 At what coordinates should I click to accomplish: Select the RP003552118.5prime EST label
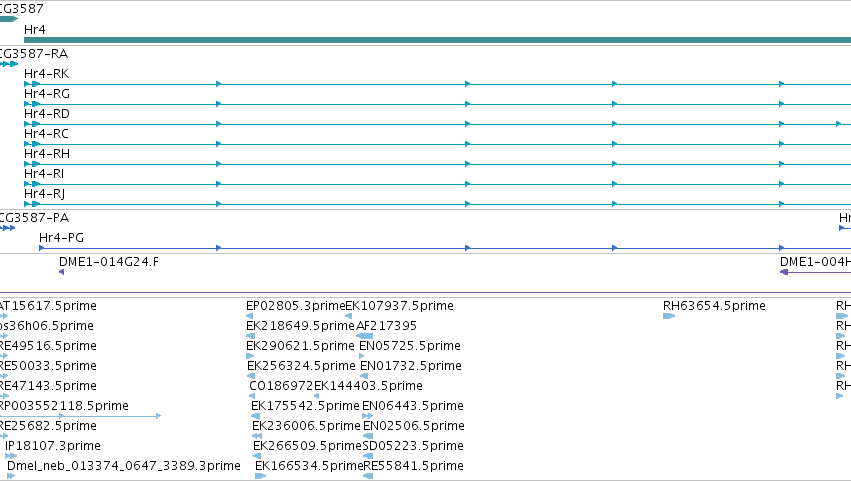(64, 406)
